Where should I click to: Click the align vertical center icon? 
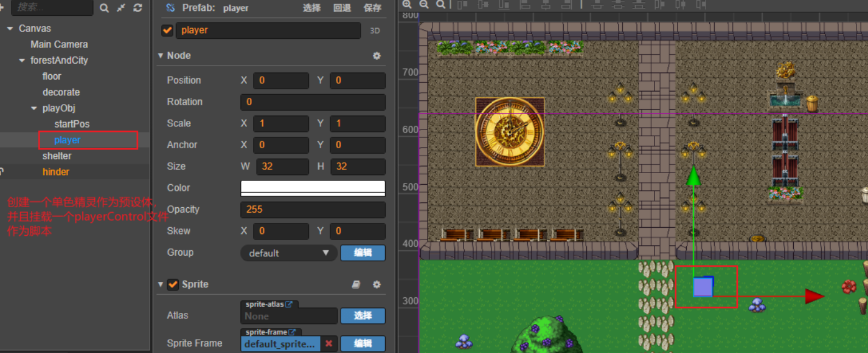click(x=484, y=4)
